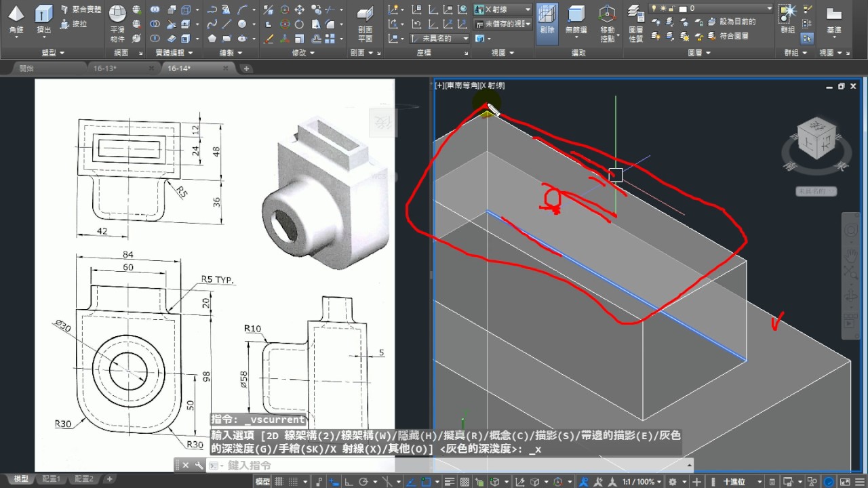This screenshot has width=868, height=488.
Task: Select the Polygon draw tool
Action: (x=212, y=39)
